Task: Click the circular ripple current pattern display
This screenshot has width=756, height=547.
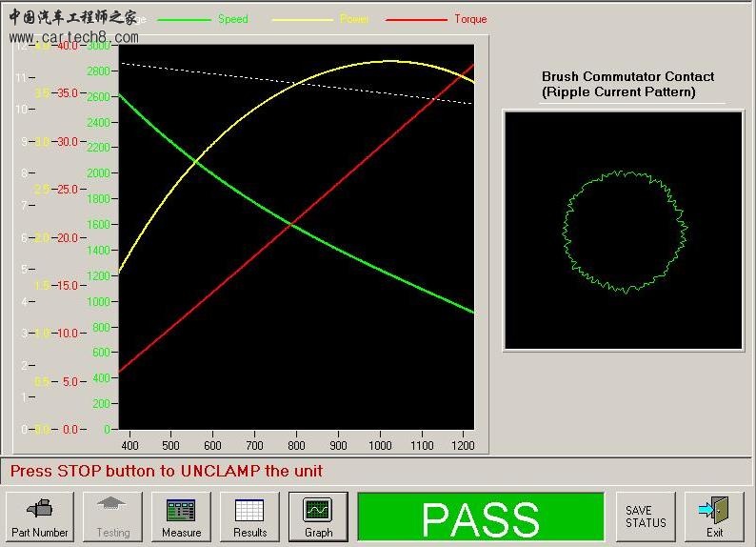Action: pyautogui.click(x=624, y=231)
